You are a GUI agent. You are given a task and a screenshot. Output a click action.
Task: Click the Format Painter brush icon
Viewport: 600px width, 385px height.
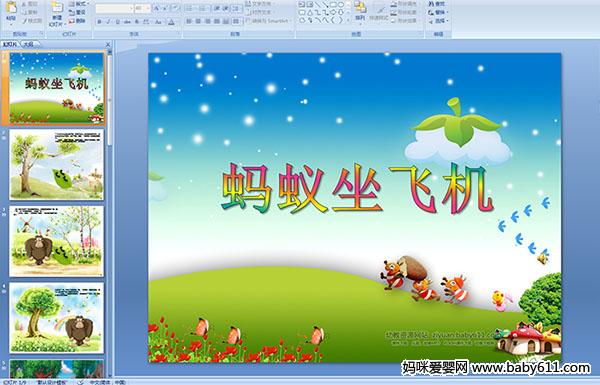point(24,21)
